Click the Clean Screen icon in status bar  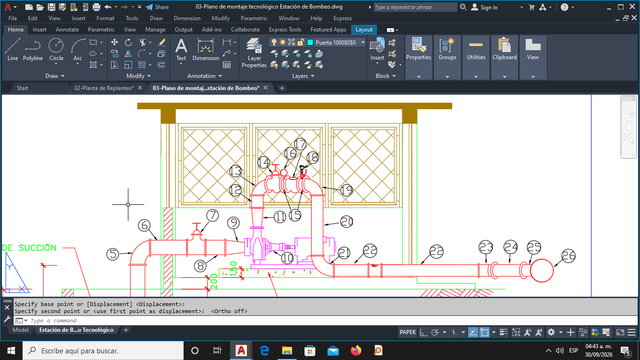pyautogui.click(x=620, y=332)
